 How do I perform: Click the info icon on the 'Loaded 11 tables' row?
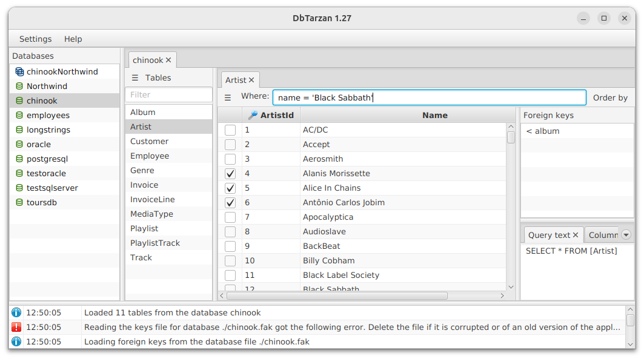pyautogui.click(x=16, y=312)
